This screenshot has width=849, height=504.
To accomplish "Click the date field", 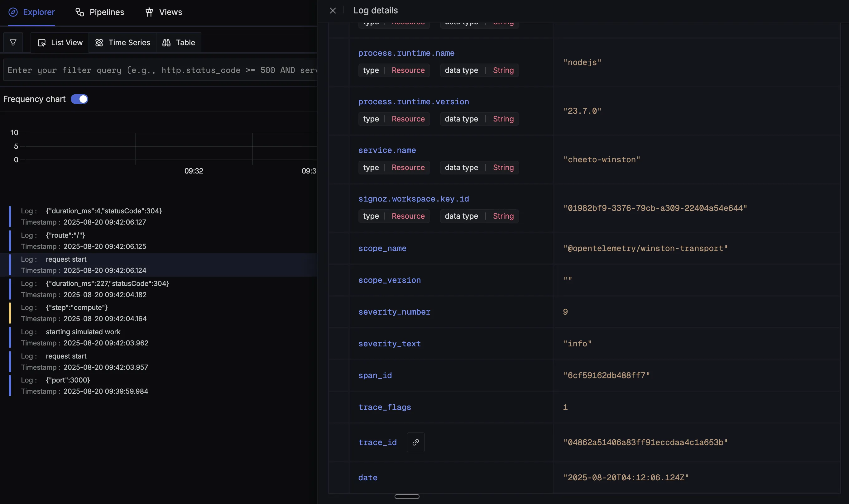I will (367, 478).
